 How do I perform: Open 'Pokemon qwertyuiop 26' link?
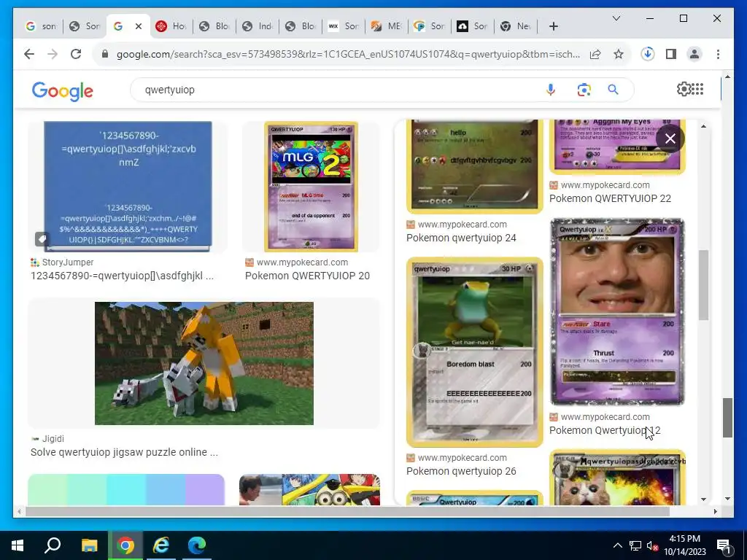[461, 471]
